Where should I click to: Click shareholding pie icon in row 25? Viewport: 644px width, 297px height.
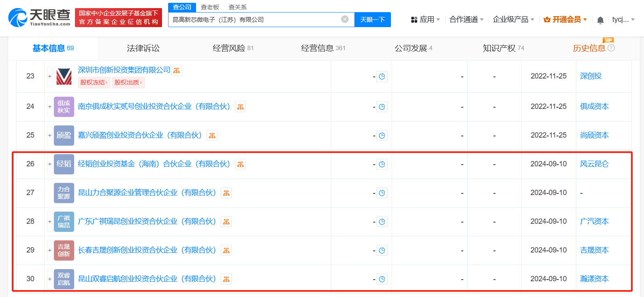[382, 136]
